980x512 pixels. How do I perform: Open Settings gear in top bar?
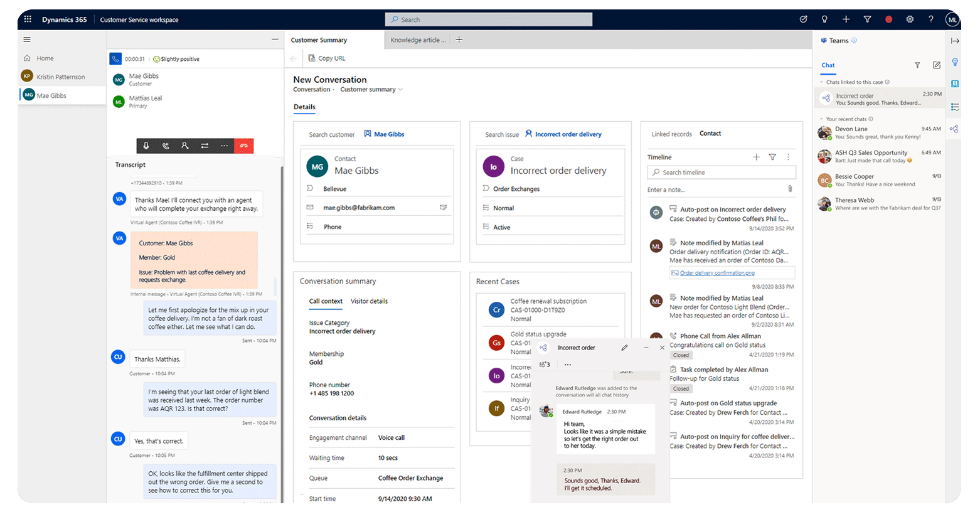tap(910, 19)
